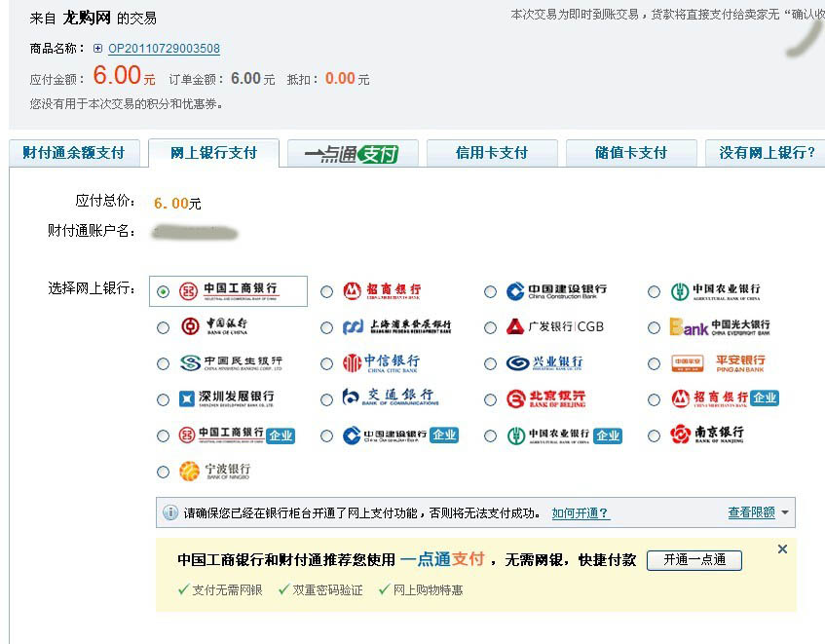This screenshot has height=644, width=825.
Task: Switch to 信用卡支付 tab
Action: point(492,153)
